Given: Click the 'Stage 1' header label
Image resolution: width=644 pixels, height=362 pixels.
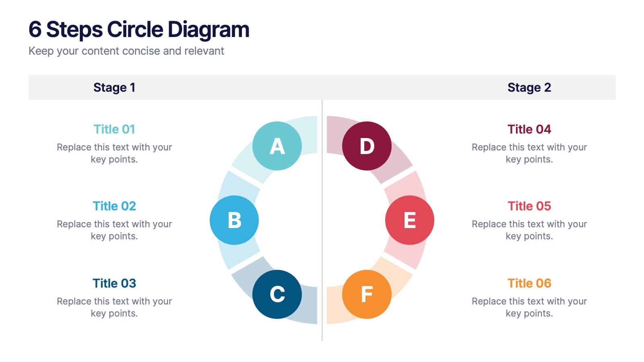Looking at the screenshot, I should [x=114, y=87].
